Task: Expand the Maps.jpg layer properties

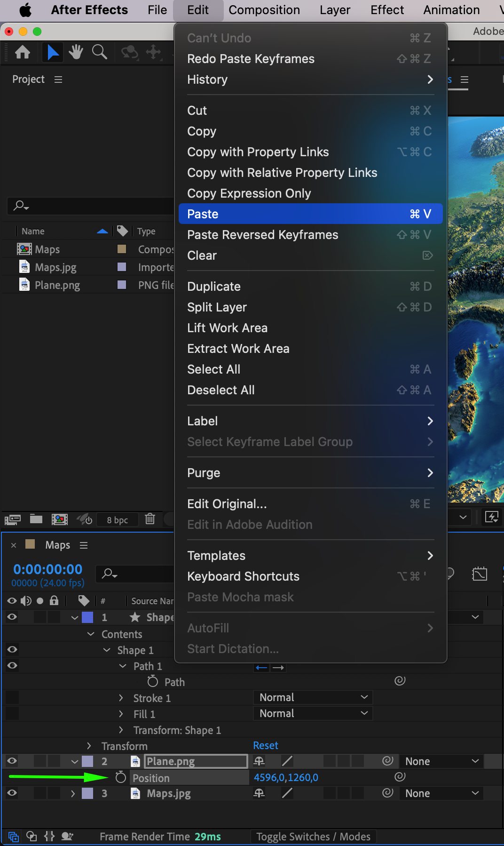Action: (x=73, y=793)
